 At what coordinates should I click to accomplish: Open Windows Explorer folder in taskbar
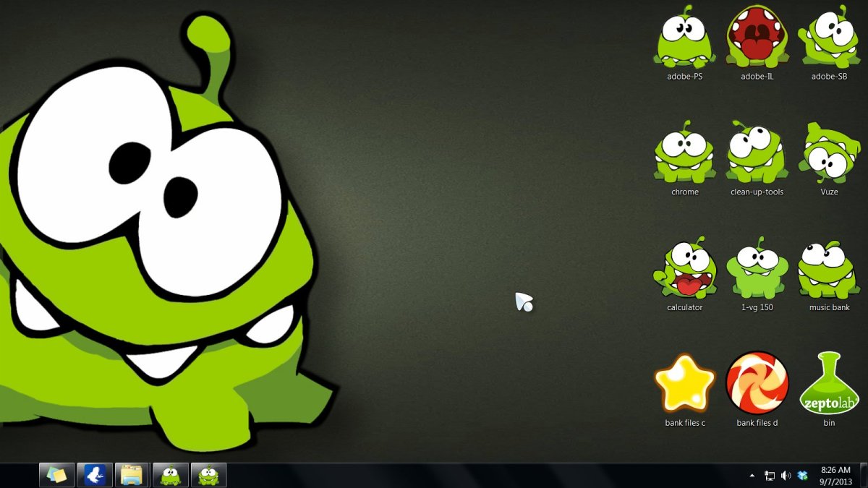click(x=132, y=475)
